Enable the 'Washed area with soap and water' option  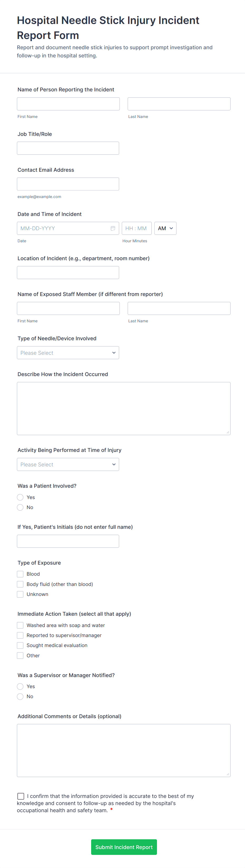click(20, 625)
